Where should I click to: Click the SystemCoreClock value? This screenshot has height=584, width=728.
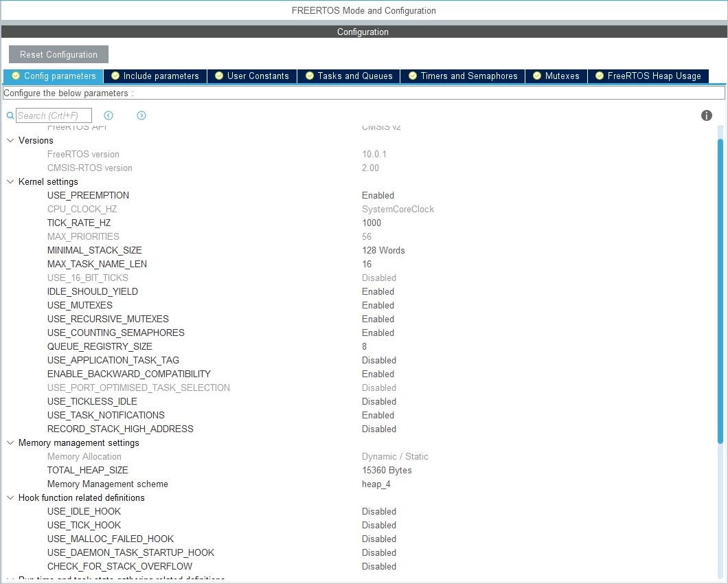[x=398, y=209]
